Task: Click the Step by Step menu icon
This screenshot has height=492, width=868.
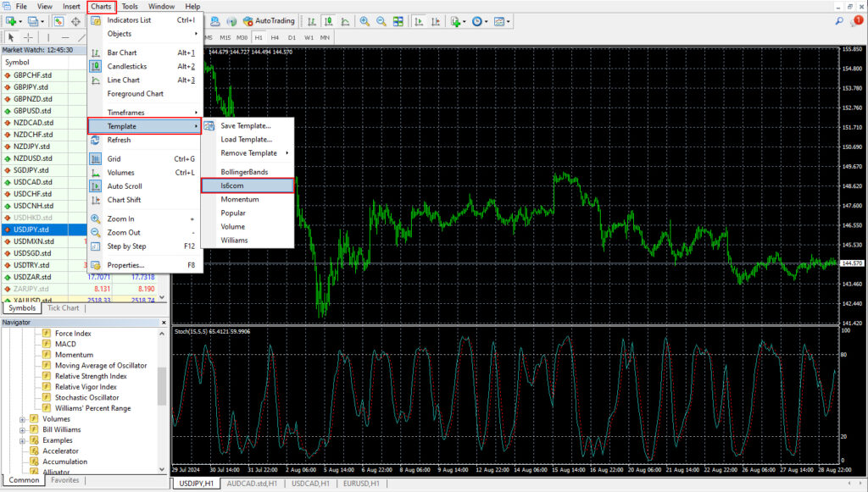Action: click(96, 246)
